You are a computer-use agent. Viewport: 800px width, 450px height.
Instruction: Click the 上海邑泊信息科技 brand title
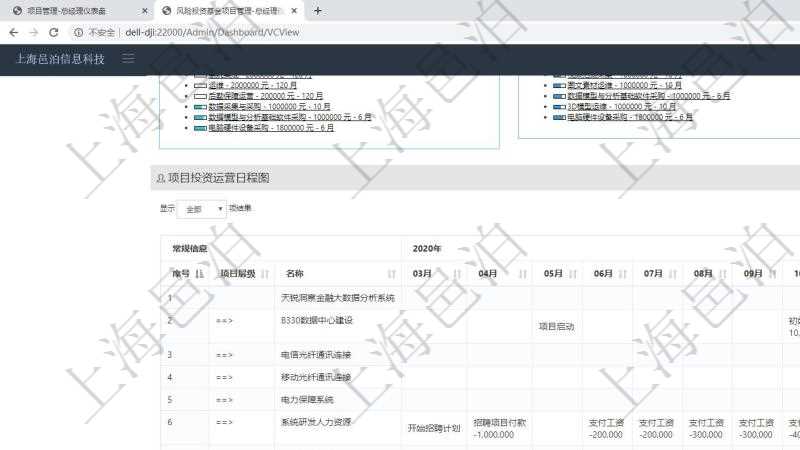pos(60,59)
